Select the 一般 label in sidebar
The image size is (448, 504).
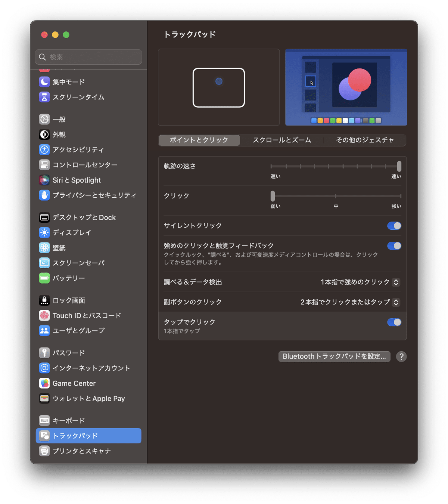point(59,120)
